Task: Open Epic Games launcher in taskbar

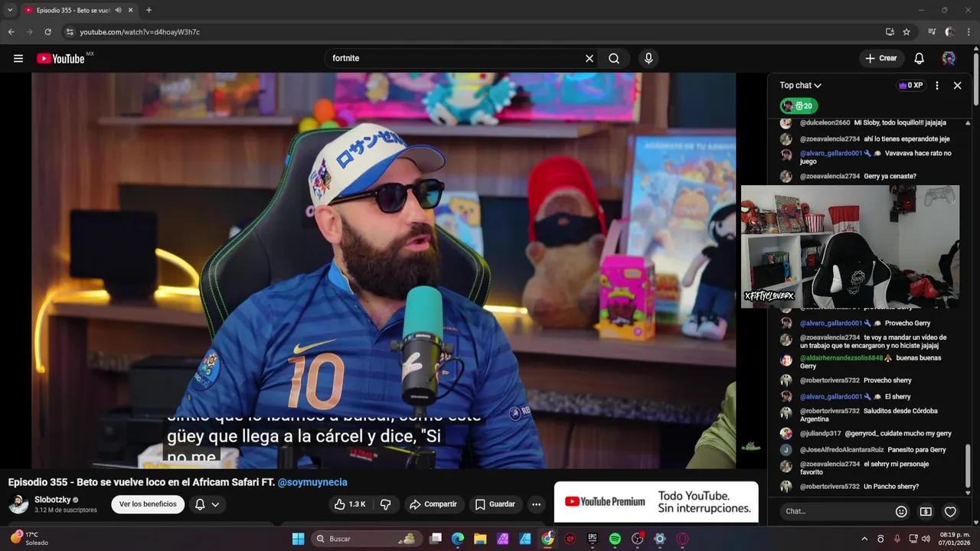Action: pyautogui.click(x=593, y=539)
